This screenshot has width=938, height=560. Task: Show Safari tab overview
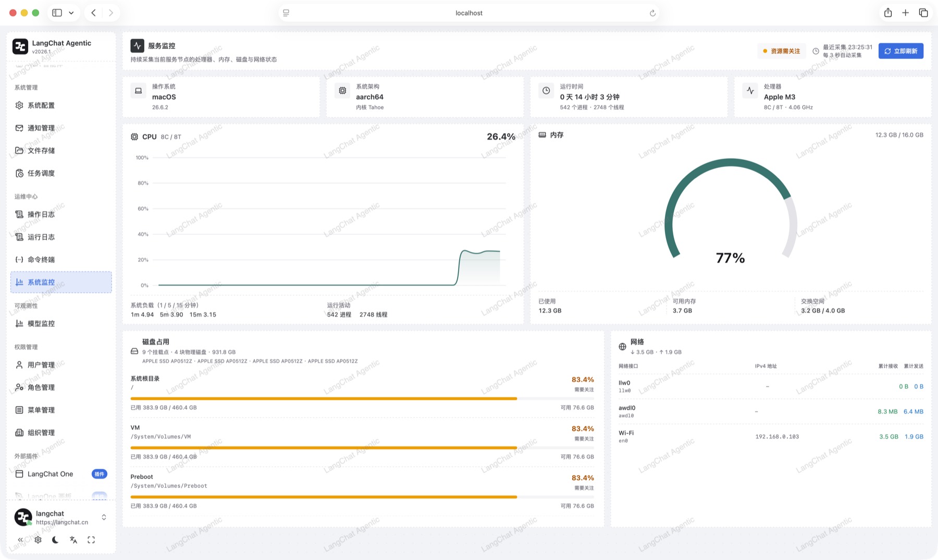(923, 13)
